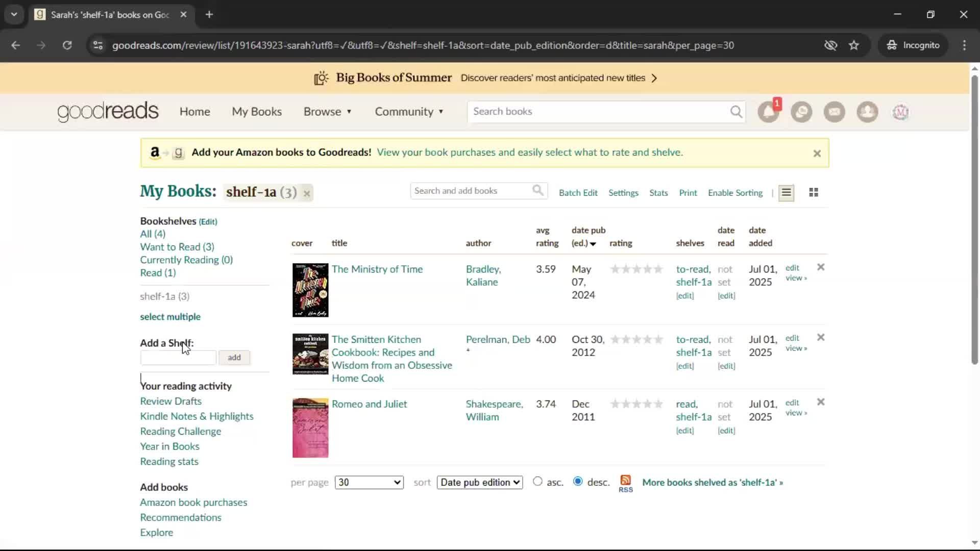
Task: Open author Perelman, Deb
Action: 498,340
